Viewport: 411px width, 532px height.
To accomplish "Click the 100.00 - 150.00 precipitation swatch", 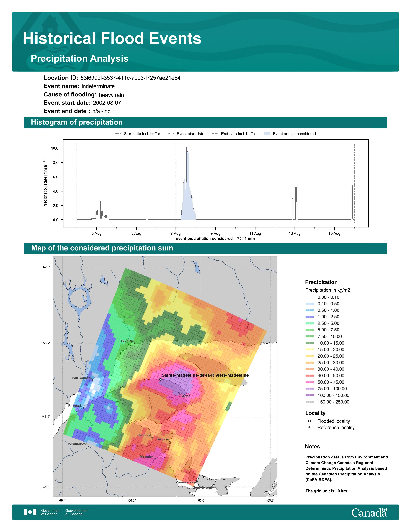I will pyautogui.click(x=309, y=395).
